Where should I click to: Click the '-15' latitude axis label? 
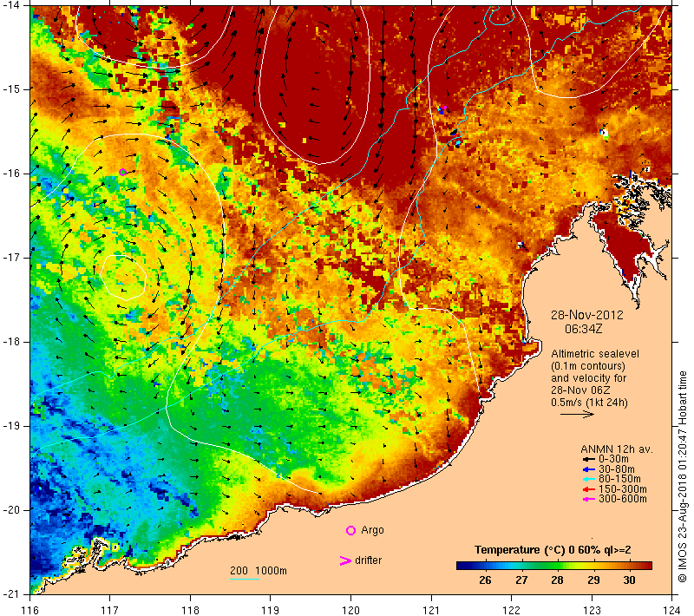11,89
